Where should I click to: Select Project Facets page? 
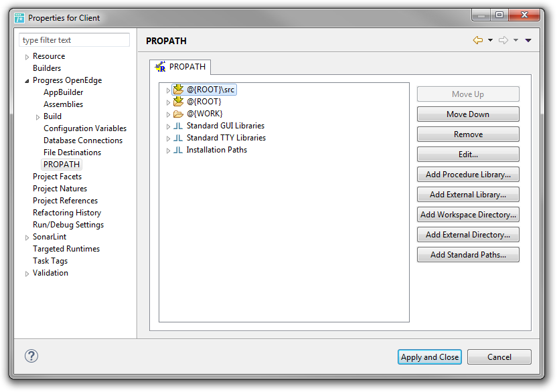57,177
